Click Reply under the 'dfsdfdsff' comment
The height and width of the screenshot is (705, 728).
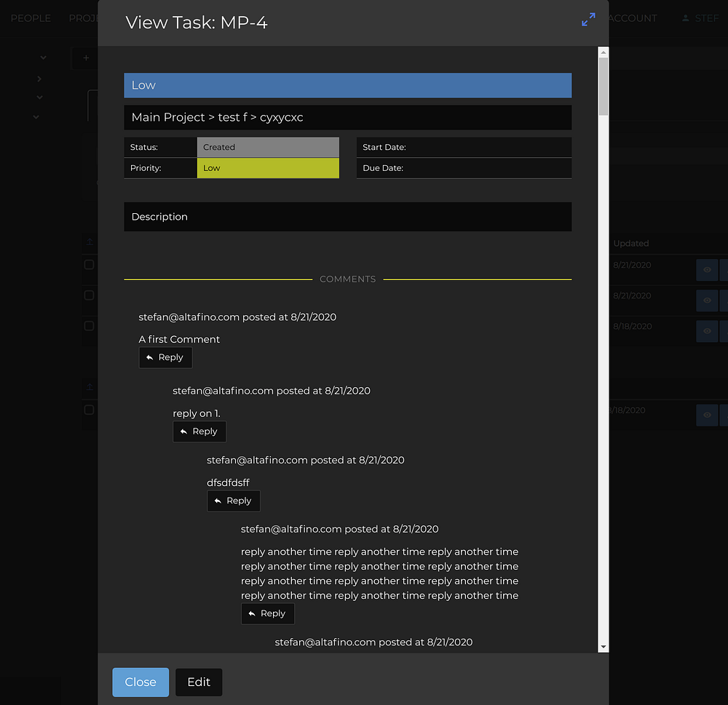click(233, 501)
